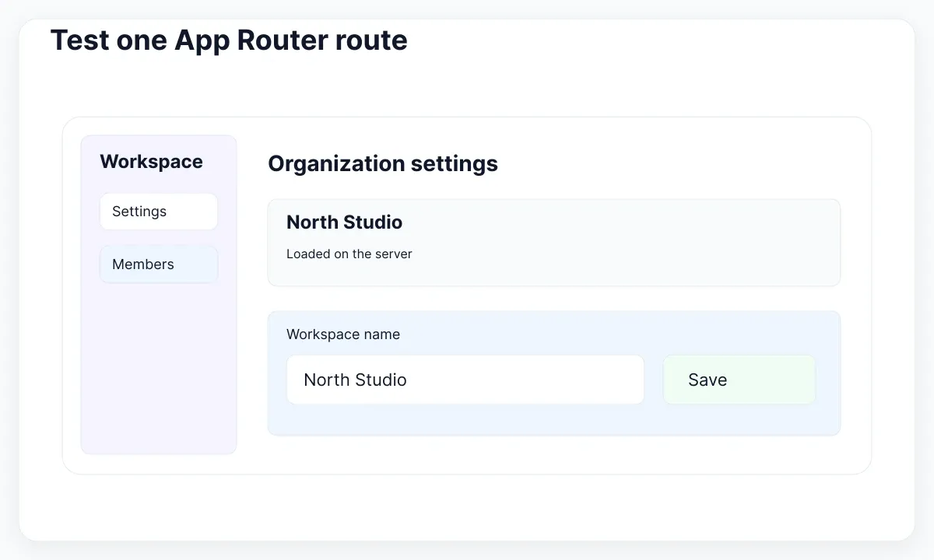Image resolution: width=934 pixels, height=560 pixels.
Task: Click the 'Organization settings' heading
Action: [x=383, y=164]
